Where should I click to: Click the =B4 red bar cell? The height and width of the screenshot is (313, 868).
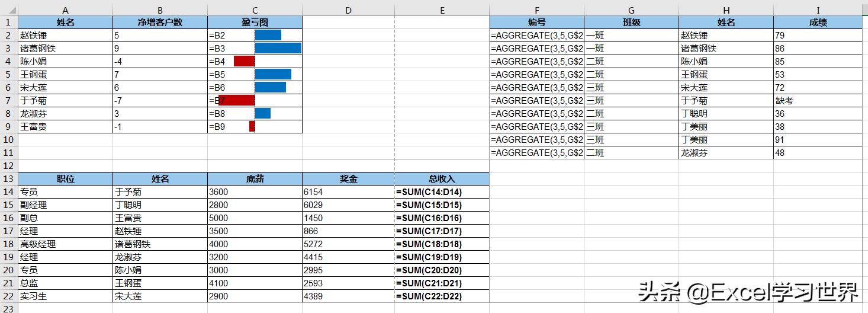[255, 62]
